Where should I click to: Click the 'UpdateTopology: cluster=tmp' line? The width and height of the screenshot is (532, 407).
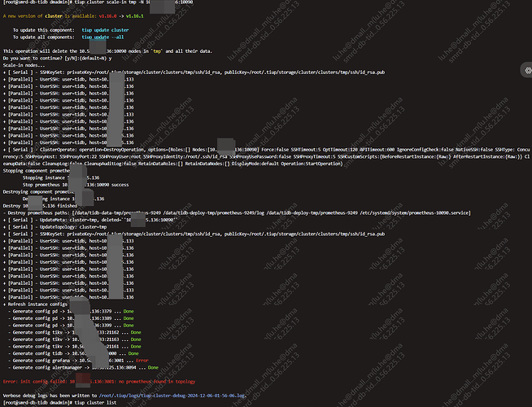coord(55,227)
